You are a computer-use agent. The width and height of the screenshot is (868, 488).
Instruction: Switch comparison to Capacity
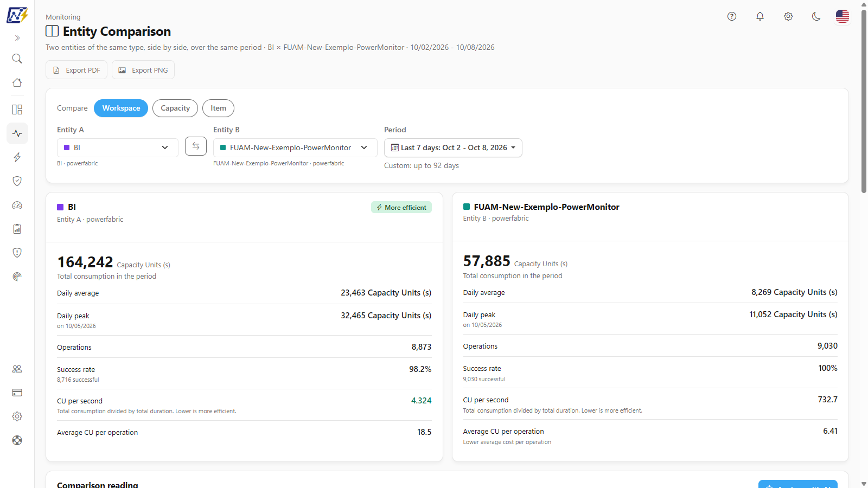tap(175, 108)
